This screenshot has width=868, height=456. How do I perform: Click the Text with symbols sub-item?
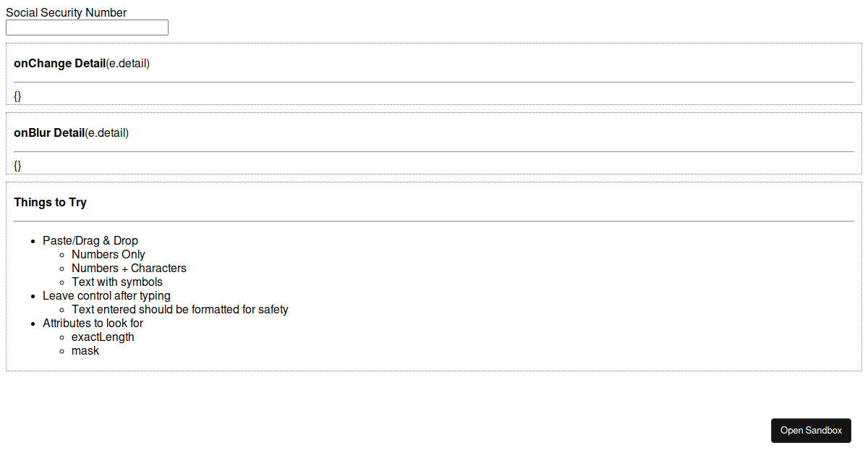coord(117,282)
